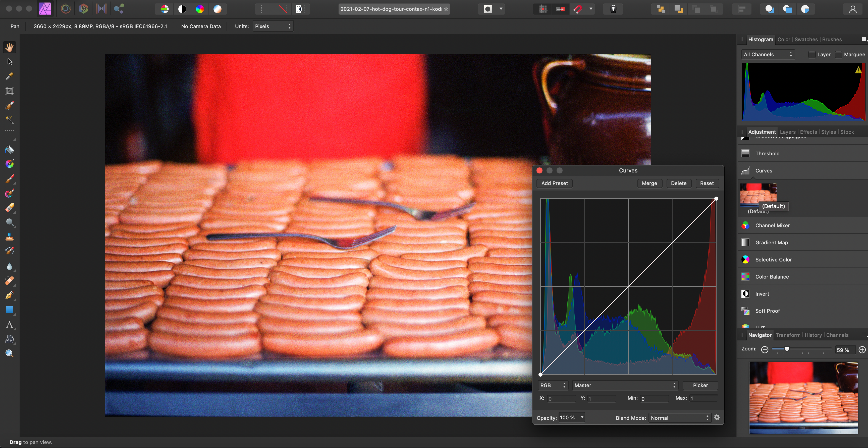Viewport: 868px width, 448px height.
Task: Click the Invert Pixel Selection icon
Action: pos(300,9)
